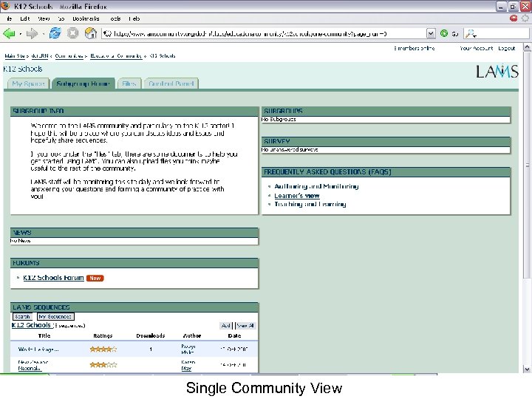
Task: Click the Downloads column header
Action: pyautogui.click(x=151, y=335)
